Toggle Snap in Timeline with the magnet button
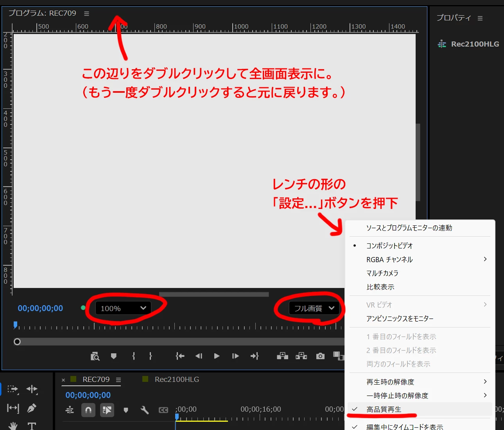The width and height of the screenshot is (504, 430). point(88,410)
